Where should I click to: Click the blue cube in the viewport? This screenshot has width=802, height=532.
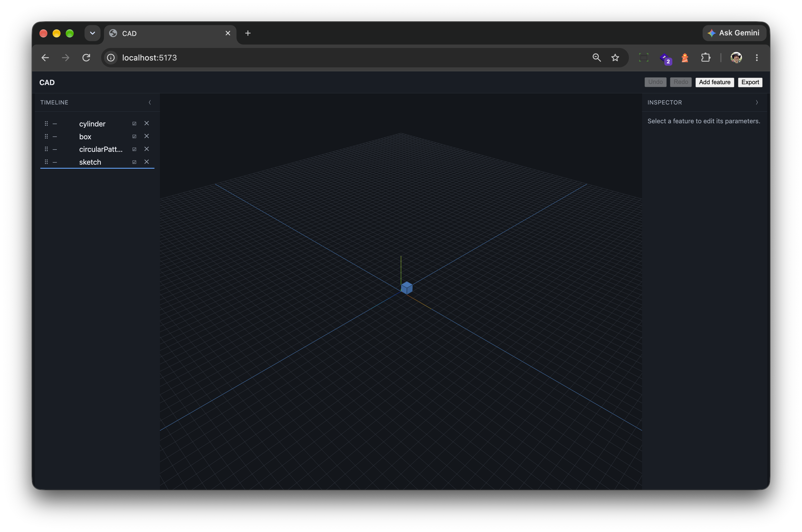click(x=406, y=288)
